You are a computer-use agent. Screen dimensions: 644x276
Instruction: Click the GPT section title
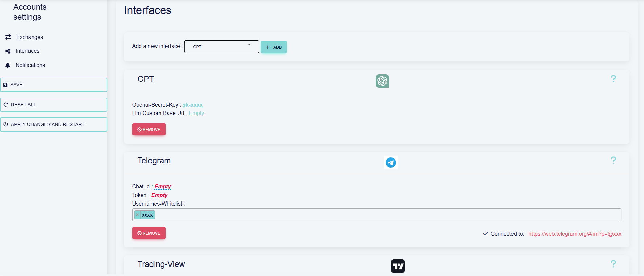146,79
